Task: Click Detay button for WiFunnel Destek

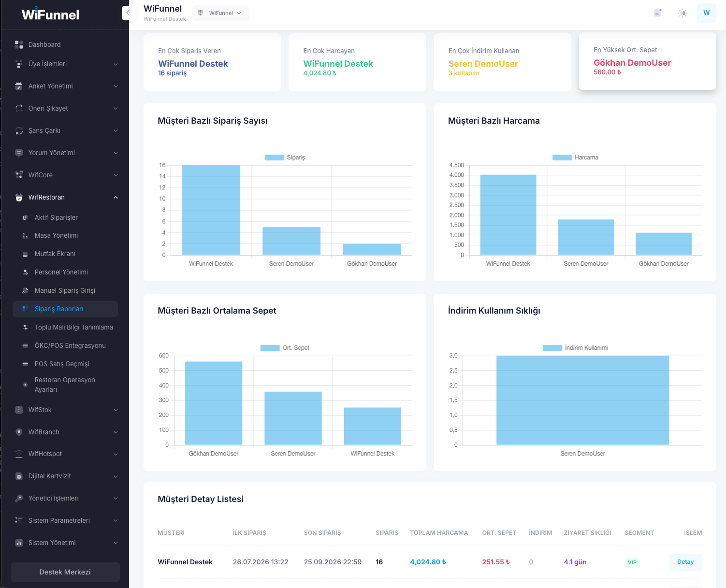Action: (685, 562)
